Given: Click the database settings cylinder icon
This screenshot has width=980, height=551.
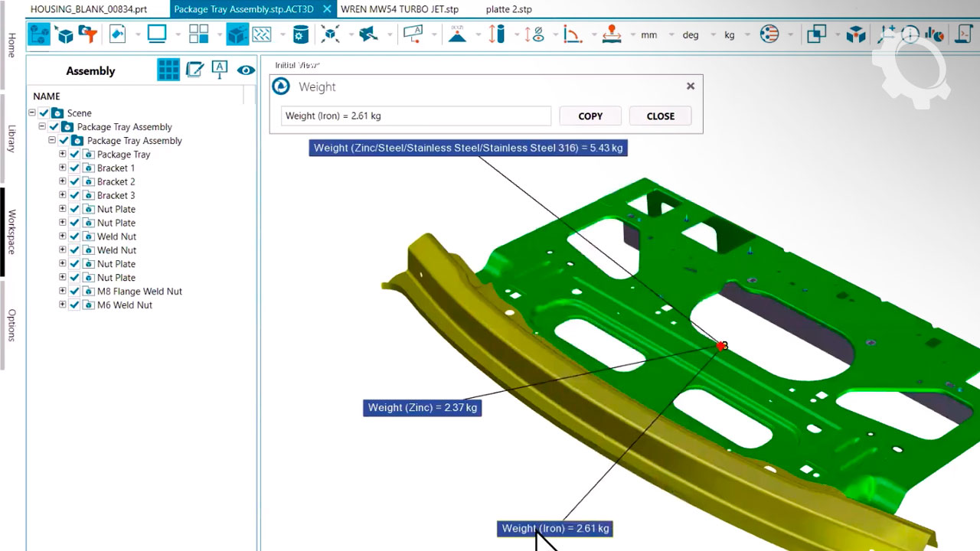Looking at the screenshot, I should [301, 34].
